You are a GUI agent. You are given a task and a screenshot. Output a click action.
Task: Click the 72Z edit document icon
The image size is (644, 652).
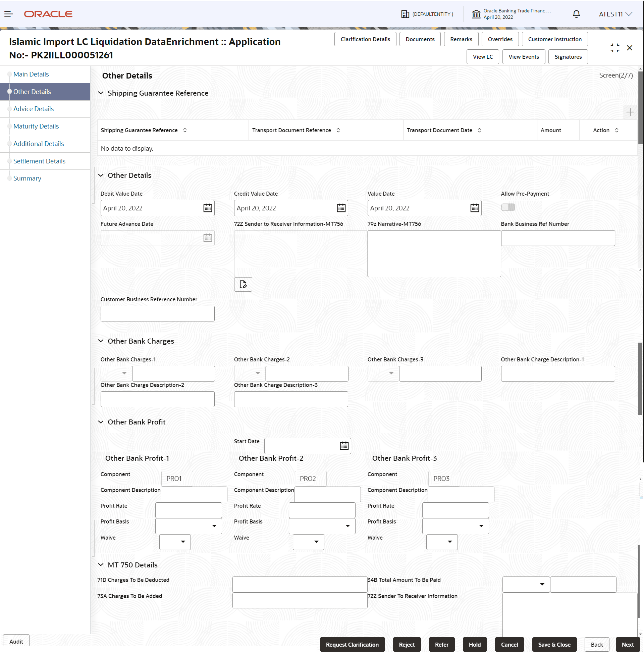[243, 284]
